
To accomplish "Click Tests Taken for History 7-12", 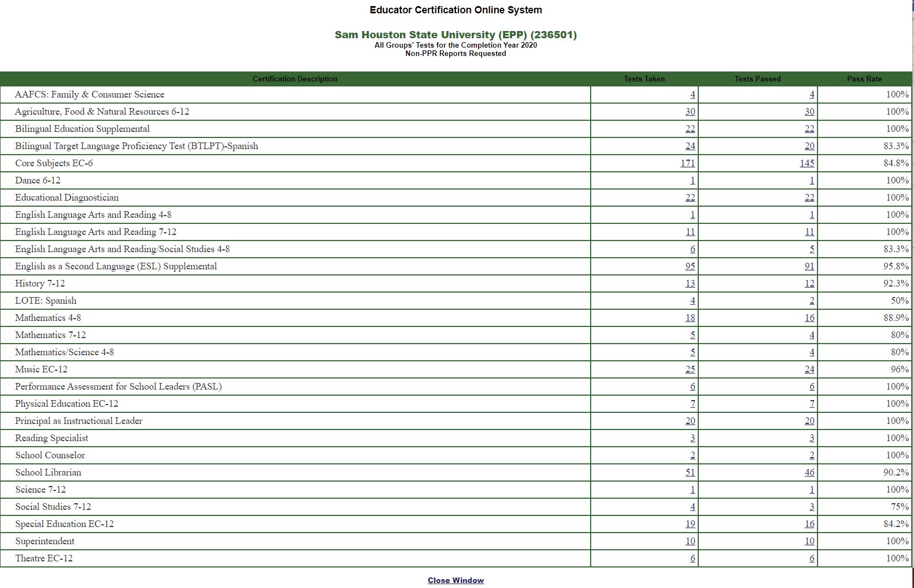I will 690,283.
